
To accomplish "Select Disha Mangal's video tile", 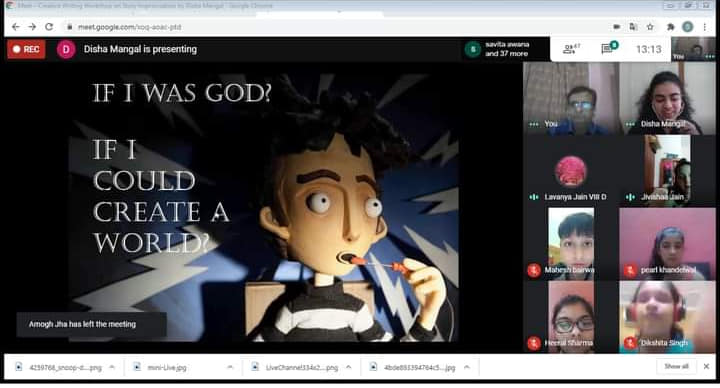I will [x=667, y=98].
